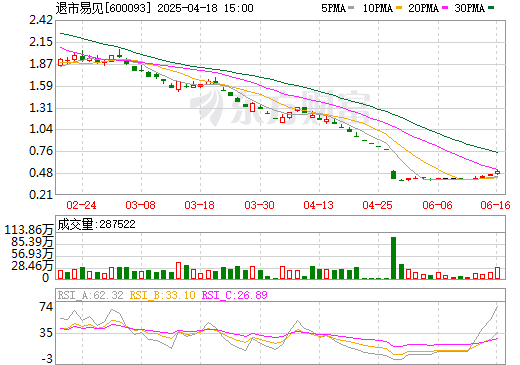Click the 20PMA magenta legend swatch
This screenshot has width=520, height=365.
pyautogui.click(x=445, y=8)
